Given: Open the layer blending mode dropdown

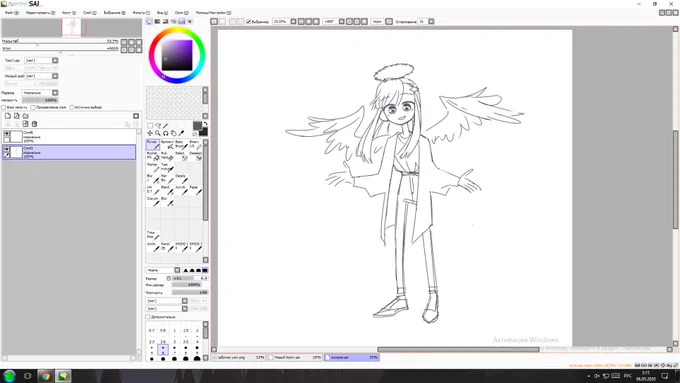Looking at the screenshot, I should 55,93.
